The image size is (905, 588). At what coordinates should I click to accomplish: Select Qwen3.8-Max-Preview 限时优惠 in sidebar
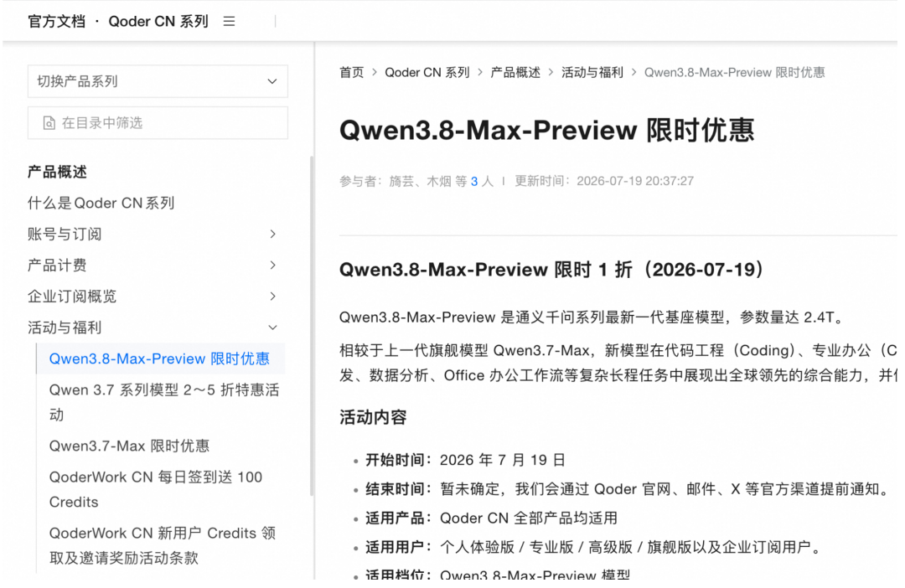pyautogui.click(x=159, y=358)
